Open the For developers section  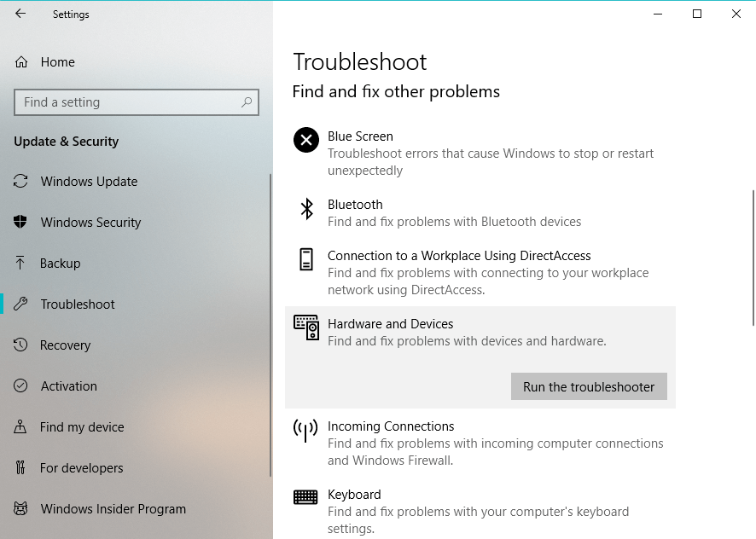click(82, 468)
